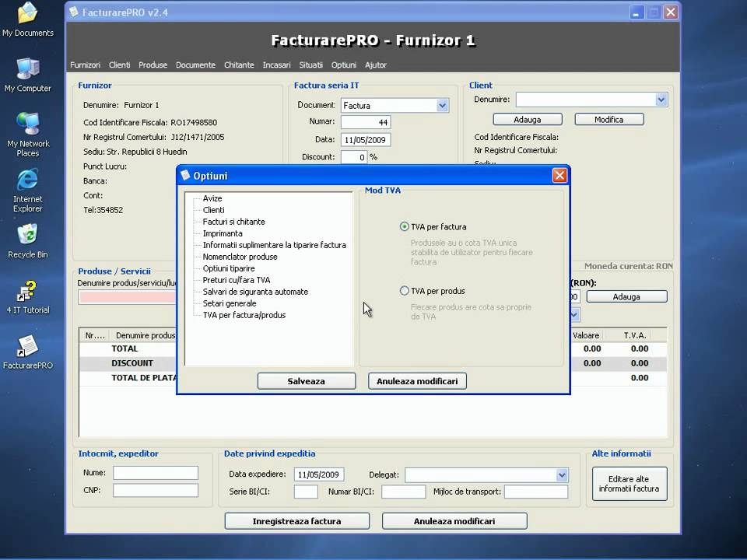Image resolution: width=747 pixels, height=560 pixels.
Task: Select Clienti in options tree
Action: tap(213, 210)
